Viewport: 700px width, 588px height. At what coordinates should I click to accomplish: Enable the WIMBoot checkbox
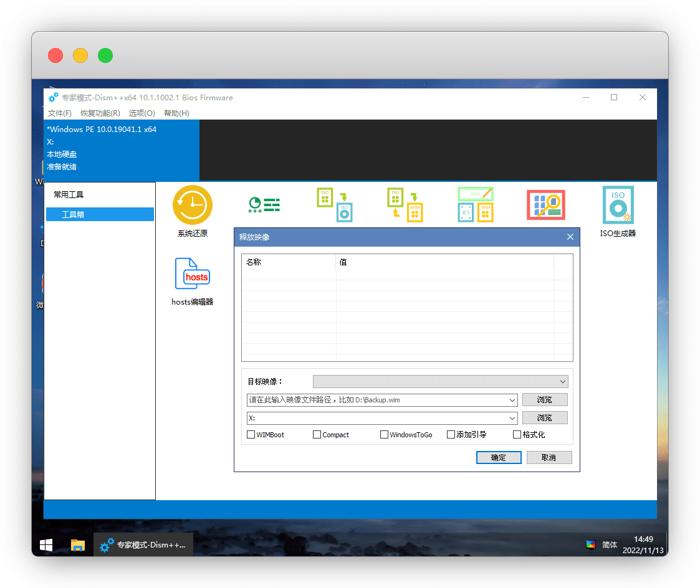251,435
